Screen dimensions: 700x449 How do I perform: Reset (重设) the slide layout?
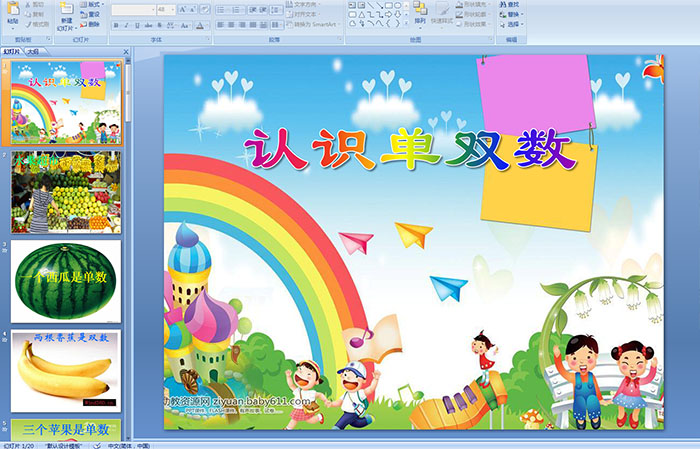[x=91, y=14]
